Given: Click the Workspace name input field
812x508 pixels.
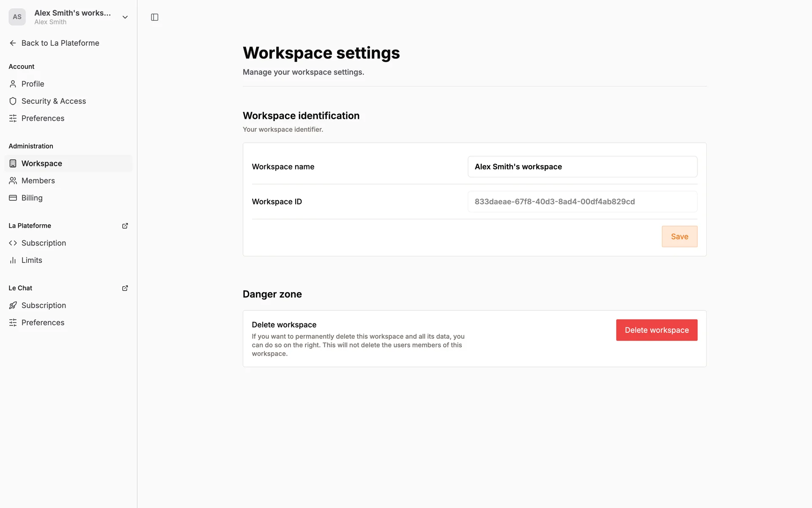Looking at the screenshot, I should coord(582,167).
